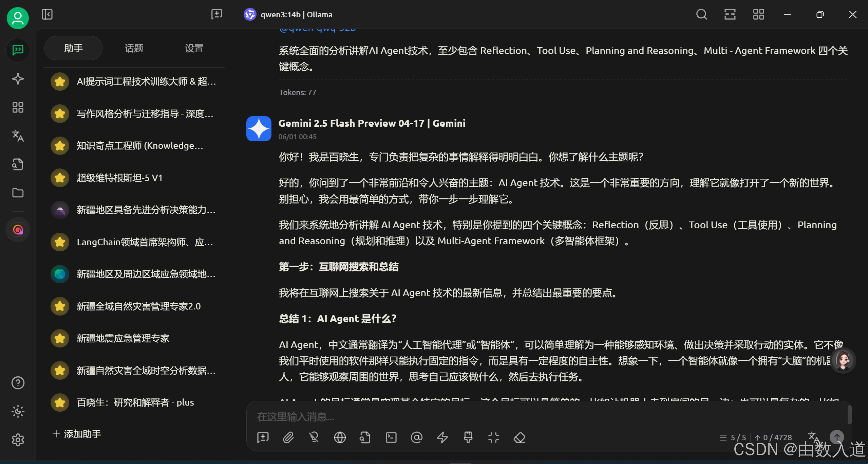Select assistant 新疆自然灾害全域时空分析数据
This screenshot has height=464, width=868.
(x=134, y=370)
